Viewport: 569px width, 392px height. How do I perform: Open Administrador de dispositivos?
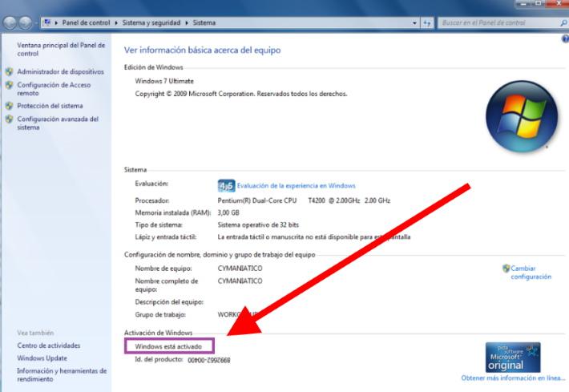[61, 71]
